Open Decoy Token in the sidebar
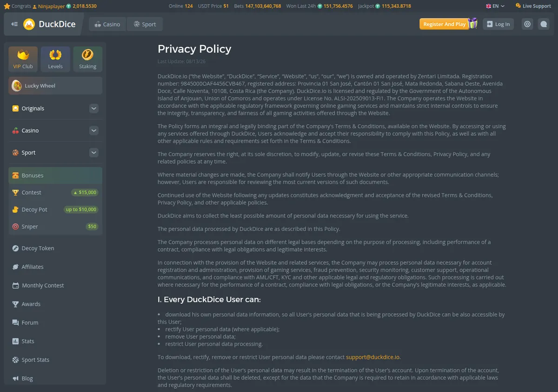This screenshot has width=558, height=392. pos(55,248)
